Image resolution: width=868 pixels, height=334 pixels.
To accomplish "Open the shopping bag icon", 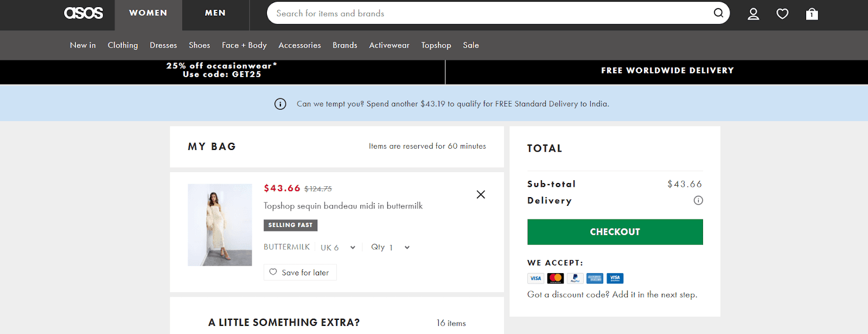I will click(x=812, y=14).
